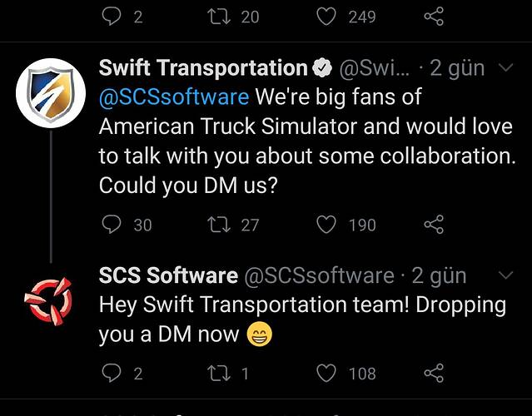Image resolution: width=532 pixels, height=416 pixels.
Task: Like the SCS Software DM reply
Action: coord(326,373)
